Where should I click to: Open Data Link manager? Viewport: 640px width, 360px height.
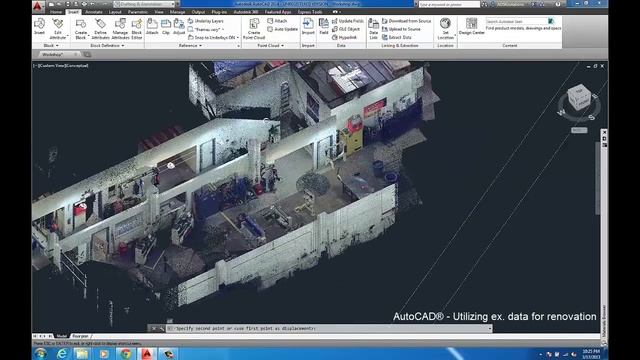tap(373, 29)
